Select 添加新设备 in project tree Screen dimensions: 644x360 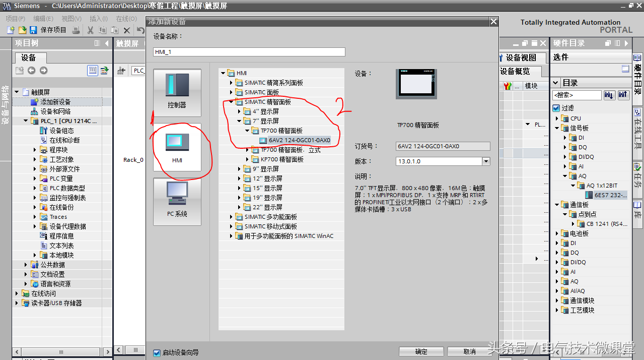coord(55,102)
